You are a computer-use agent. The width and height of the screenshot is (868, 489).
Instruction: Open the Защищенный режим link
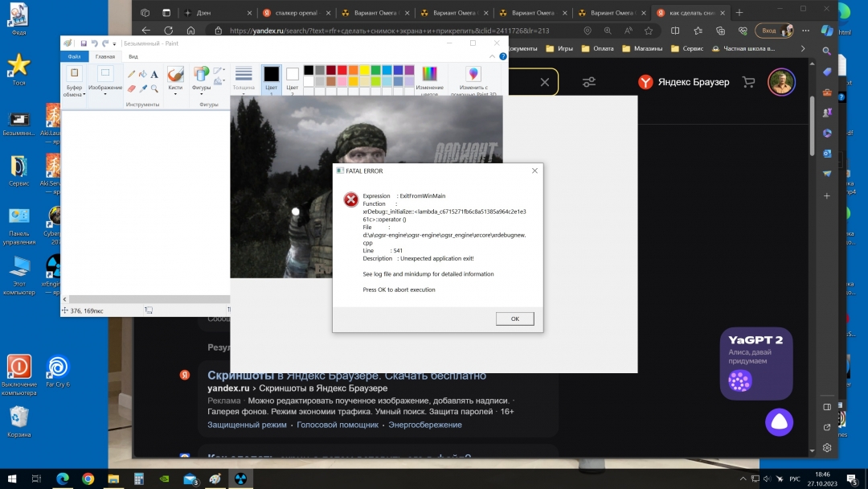click(x=247, y=425)
